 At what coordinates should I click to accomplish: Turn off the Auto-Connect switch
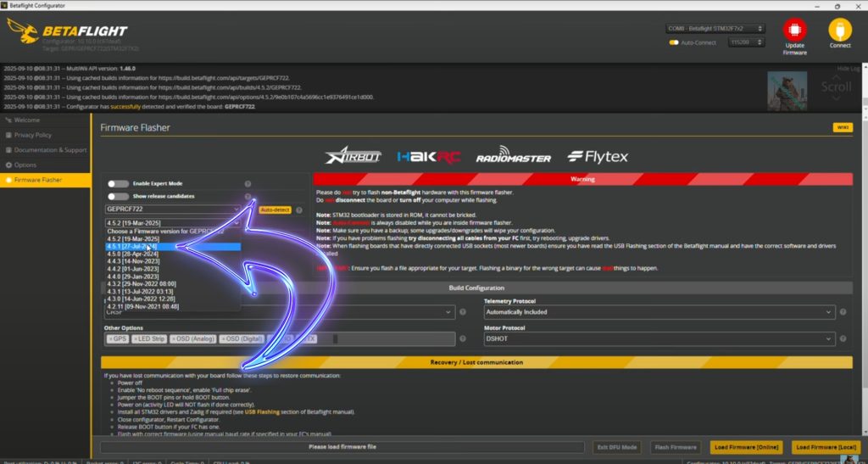(674, 42)
